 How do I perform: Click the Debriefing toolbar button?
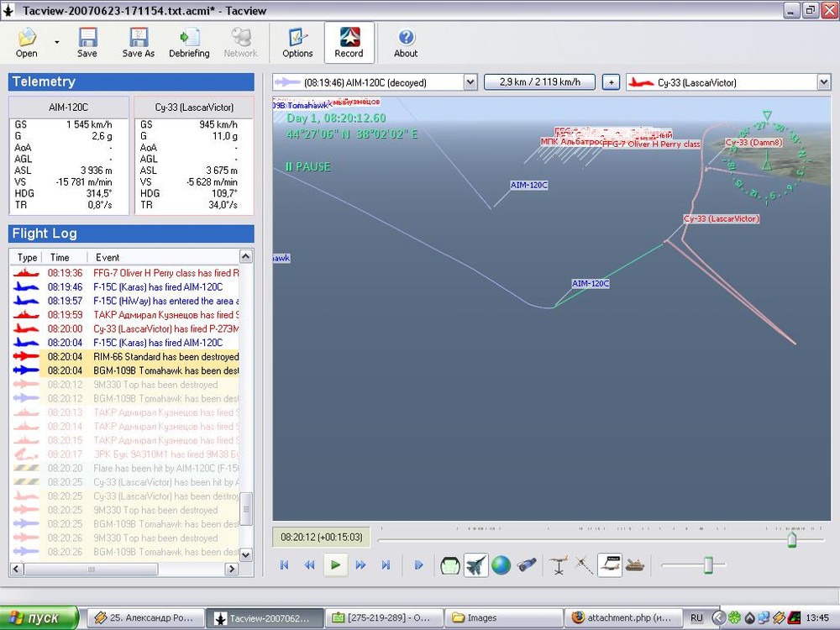[x=189, y=43]
